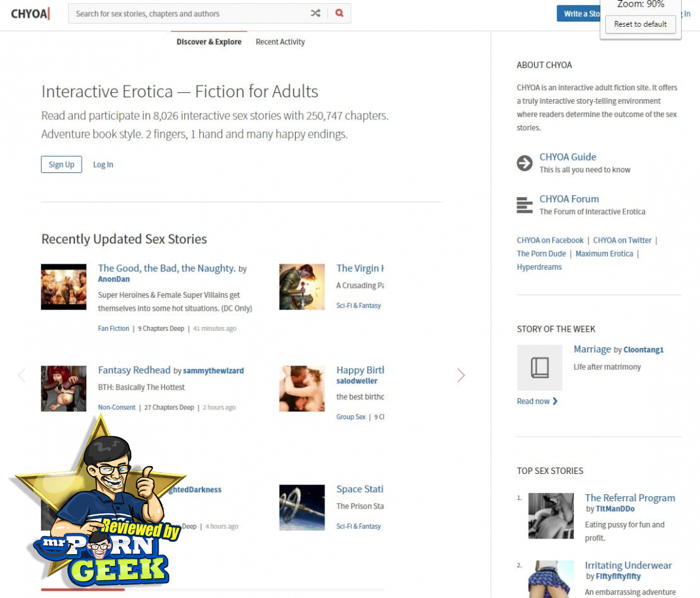Image resolution: width=700 pixels, height=598 pixels.
Task: Open author Fiftyfiftyfifty's profile
Action: point(618,576)
